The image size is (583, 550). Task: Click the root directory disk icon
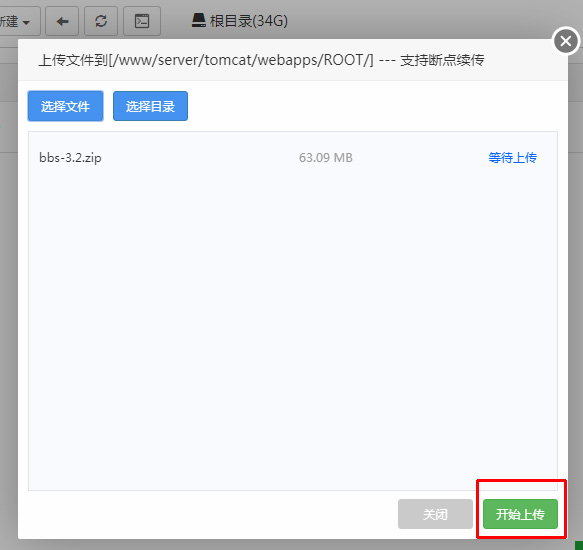(x=199, y=20)
